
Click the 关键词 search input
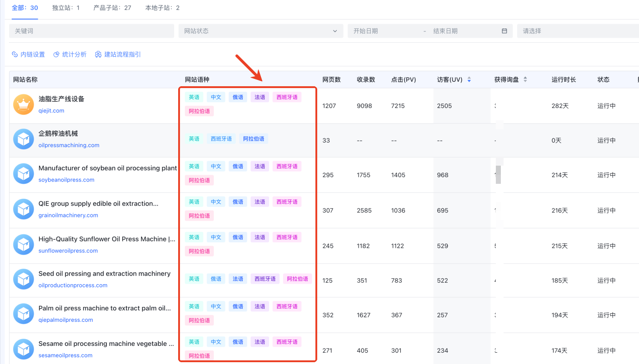[x=91, y=31]
